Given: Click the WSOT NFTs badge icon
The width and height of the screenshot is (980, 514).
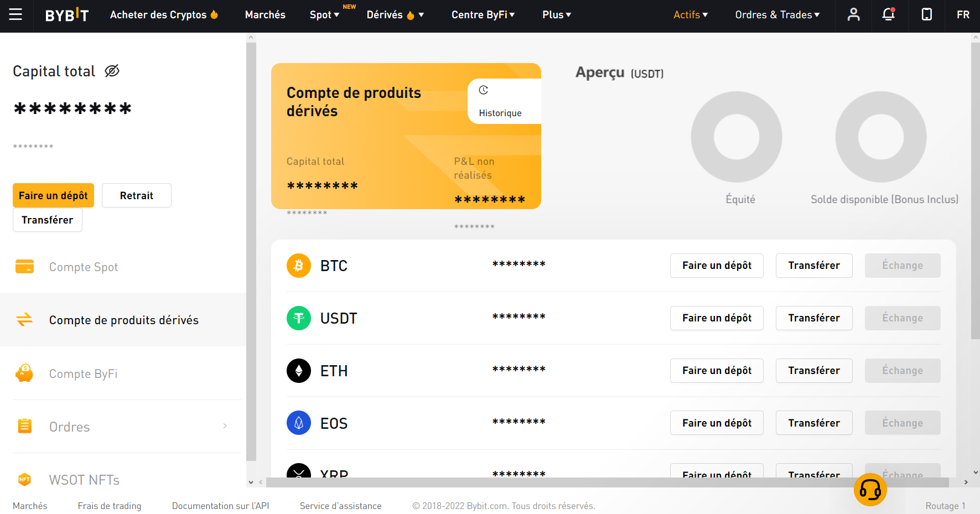Looking at the screenshot, I should click(x=24, y=479).
